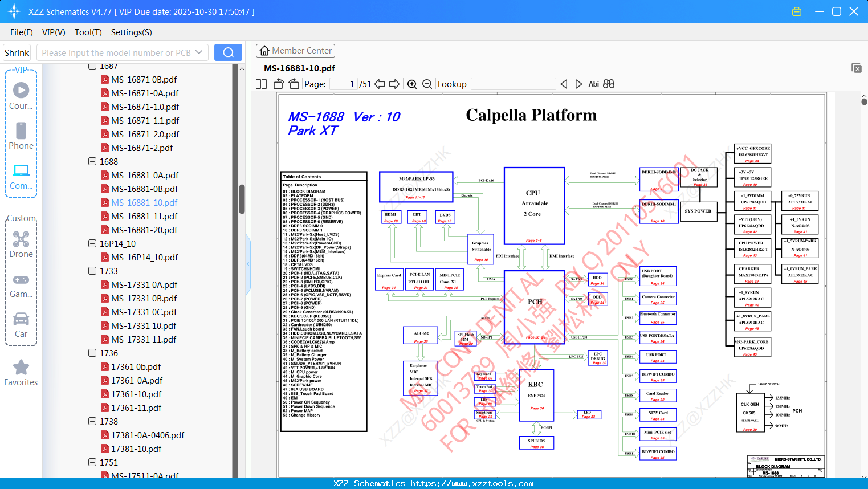Click the Lookup text field

513,84
